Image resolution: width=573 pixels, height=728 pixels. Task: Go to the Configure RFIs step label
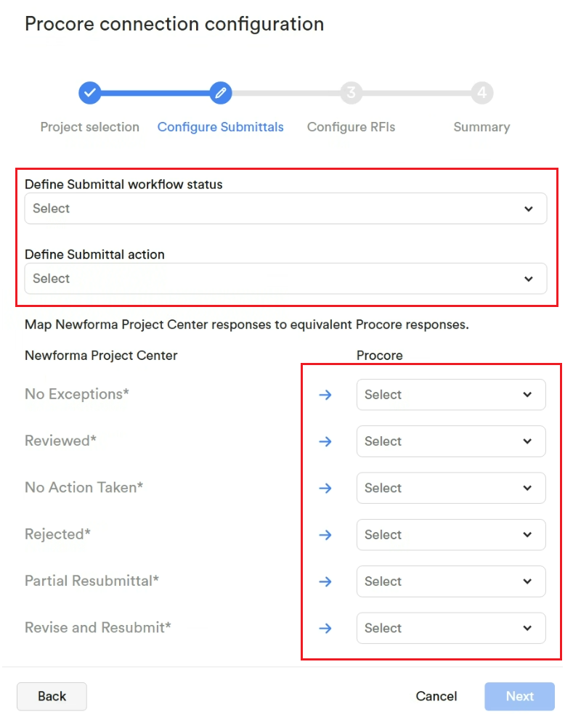click(x=351, y=127)
